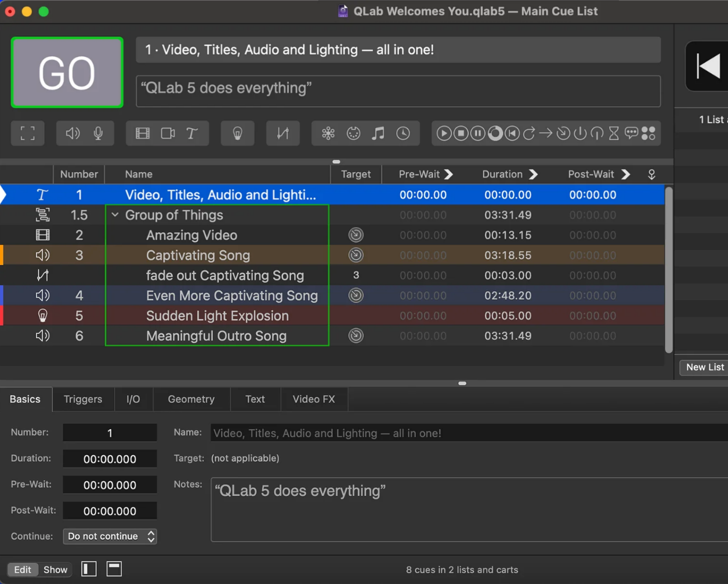Viewport: 728px width, 584px height.
Task: Add a Video cue (film strip icon)
Action: point(142,133)
